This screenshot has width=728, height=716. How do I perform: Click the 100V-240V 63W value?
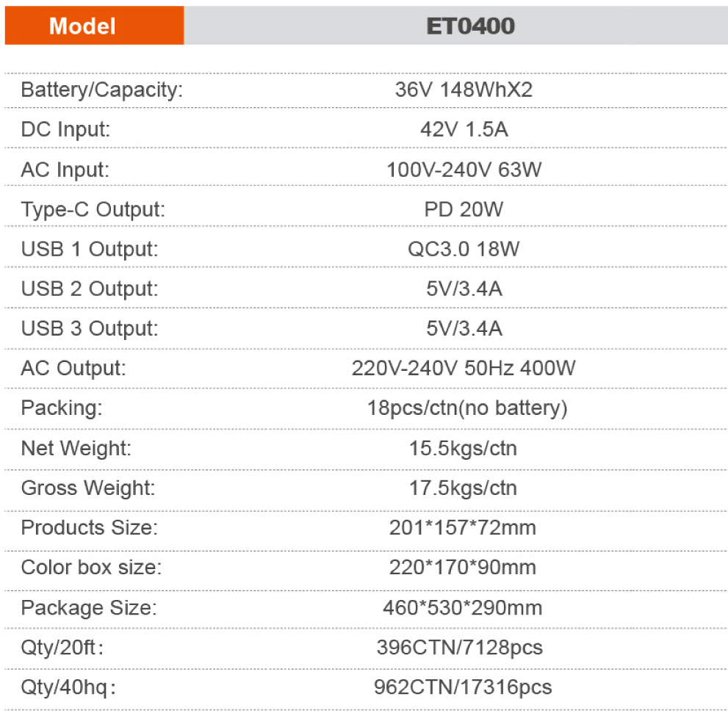(464, 170)
